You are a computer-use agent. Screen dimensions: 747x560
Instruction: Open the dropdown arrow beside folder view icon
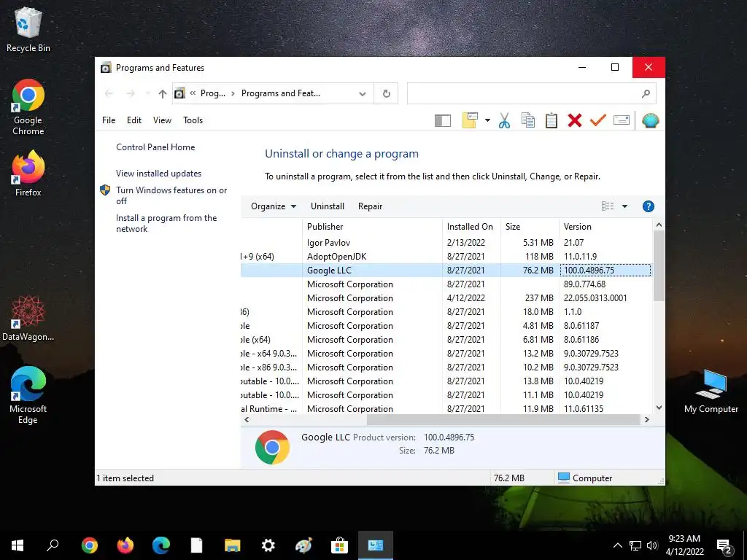(487, 120)
